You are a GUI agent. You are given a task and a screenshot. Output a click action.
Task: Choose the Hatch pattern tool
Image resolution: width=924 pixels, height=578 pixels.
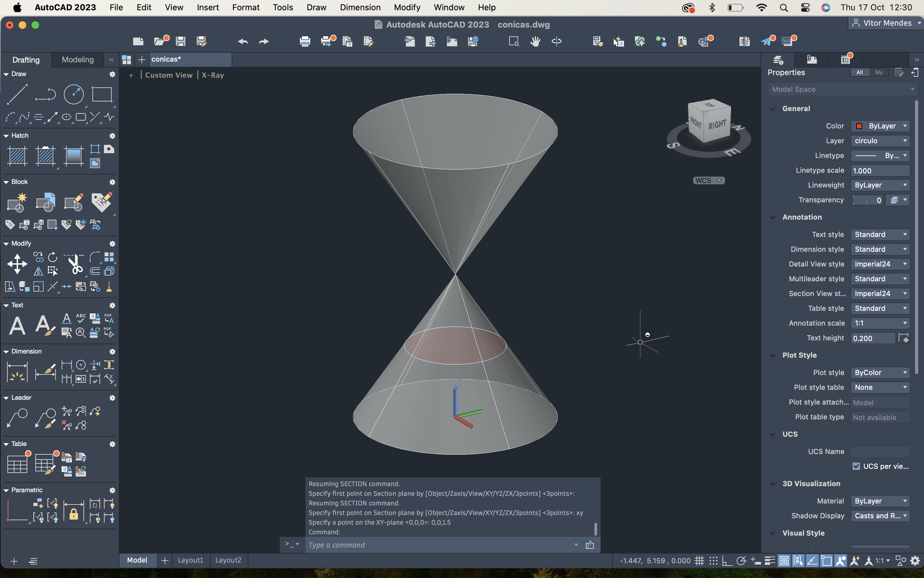click(x=17, y=156)
